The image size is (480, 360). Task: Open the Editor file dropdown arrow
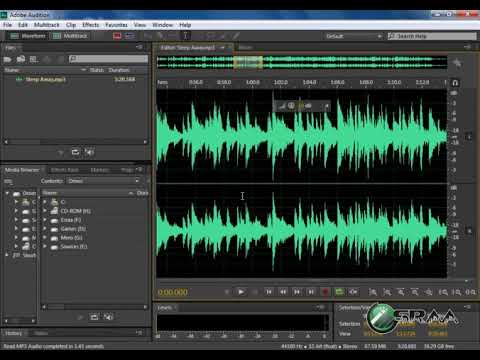[222, 48]
